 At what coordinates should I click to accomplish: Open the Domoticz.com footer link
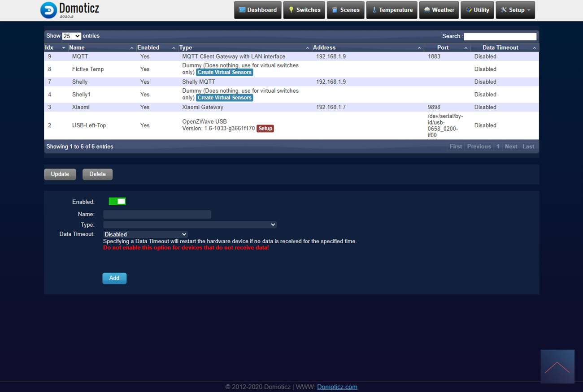(x=337, y=387)
